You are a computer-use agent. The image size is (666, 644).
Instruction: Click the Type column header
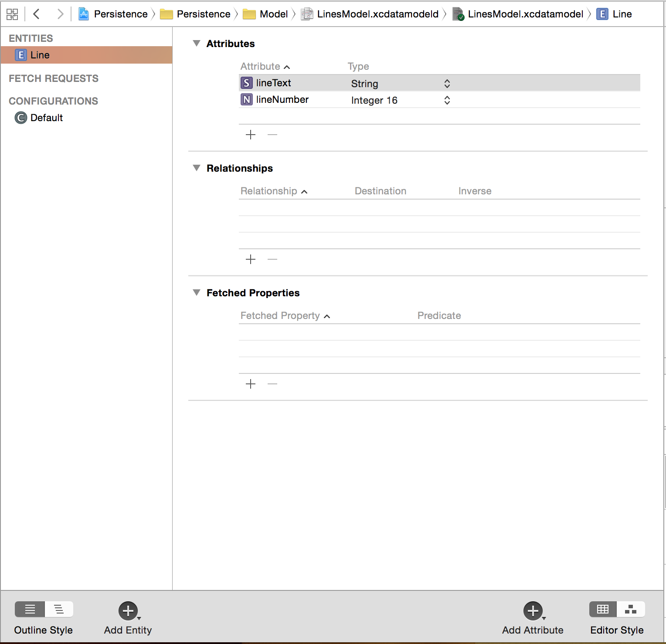[x=358, y=66]
